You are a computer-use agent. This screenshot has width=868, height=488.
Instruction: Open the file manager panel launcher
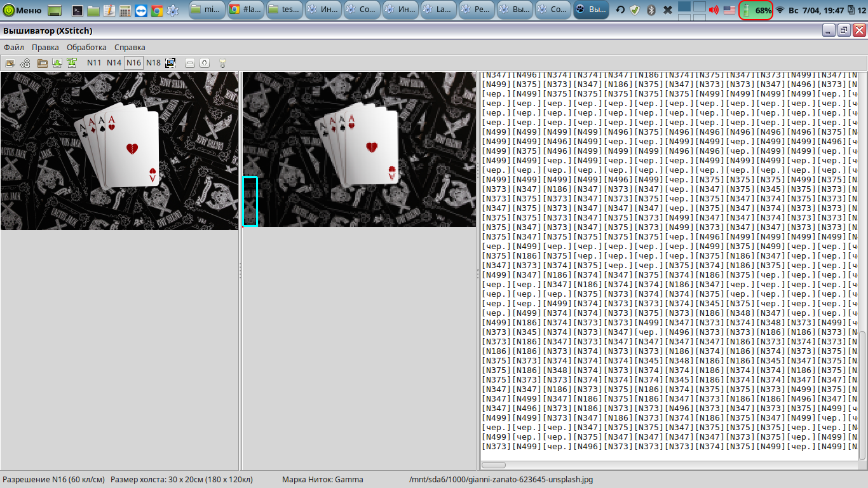(93, 10)
